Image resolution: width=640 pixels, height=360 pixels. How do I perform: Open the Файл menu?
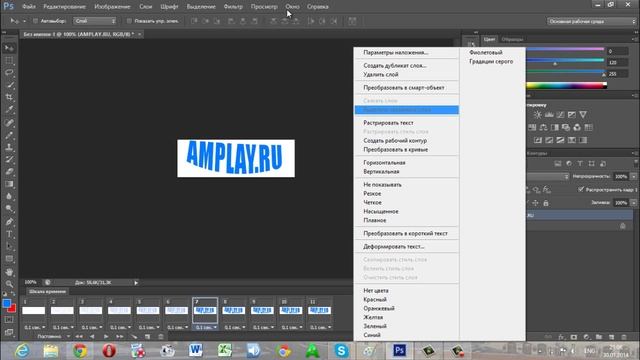click(x=29, y=7)
